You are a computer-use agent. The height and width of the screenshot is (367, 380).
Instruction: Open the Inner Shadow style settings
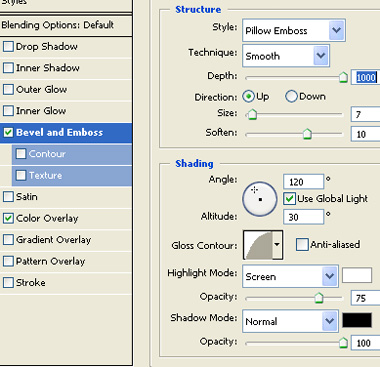pos(48,68)
